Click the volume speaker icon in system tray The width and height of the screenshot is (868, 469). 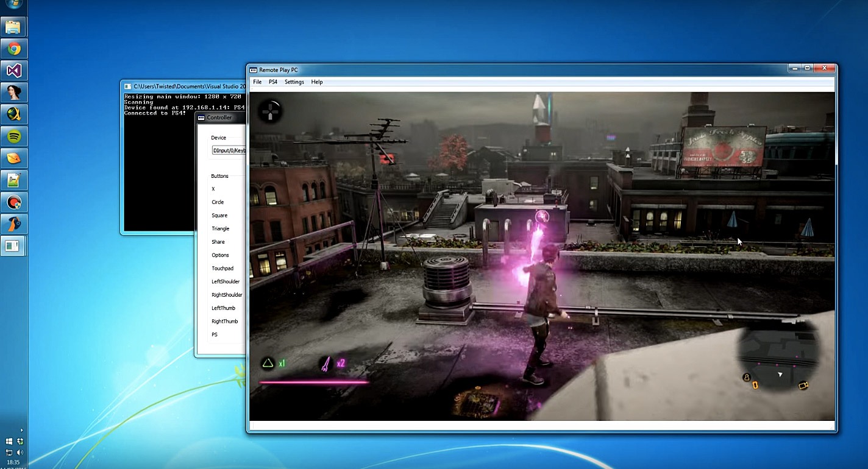20,453
